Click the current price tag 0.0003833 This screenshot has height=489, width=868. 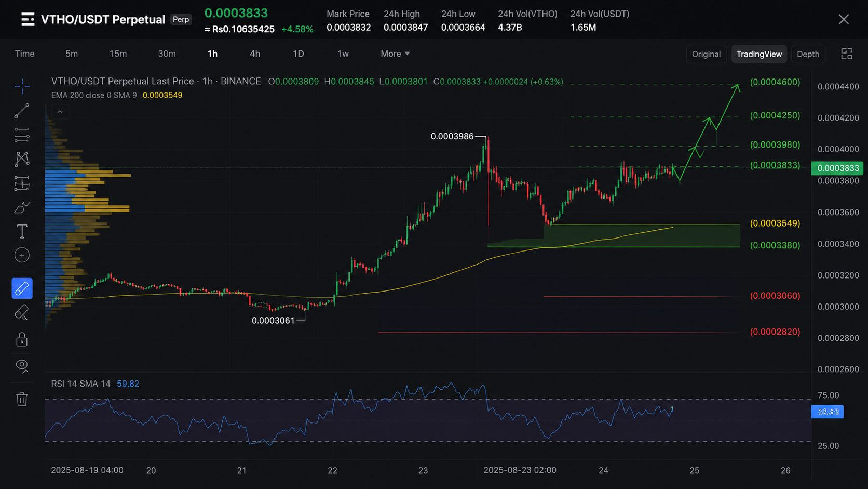(837, 168)
